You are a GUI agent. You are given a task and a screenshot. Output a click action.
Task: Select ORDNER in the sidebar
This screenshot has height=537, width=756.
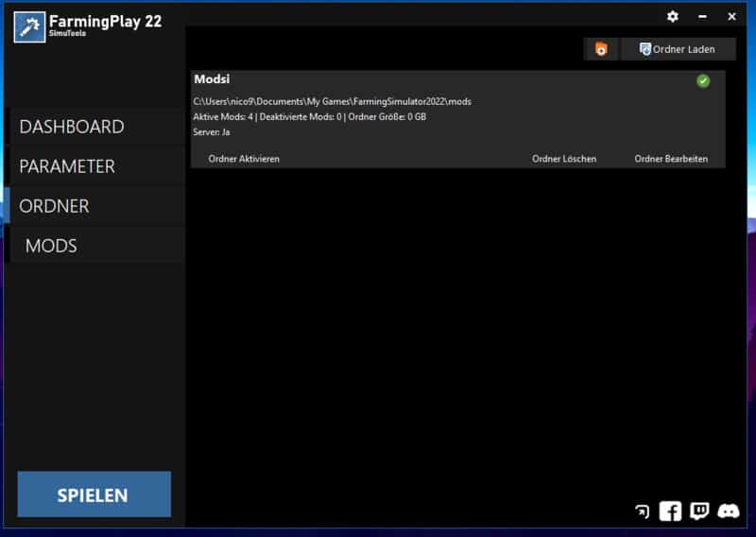(x=55, y=206)
